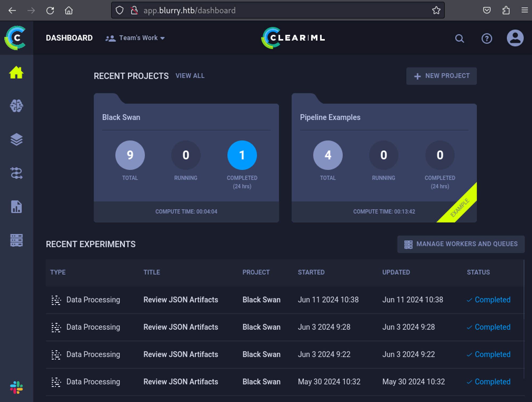The width and height of the screenshot is (532, 402).
Task: Click View All projects link
Action: coord(190,76)
